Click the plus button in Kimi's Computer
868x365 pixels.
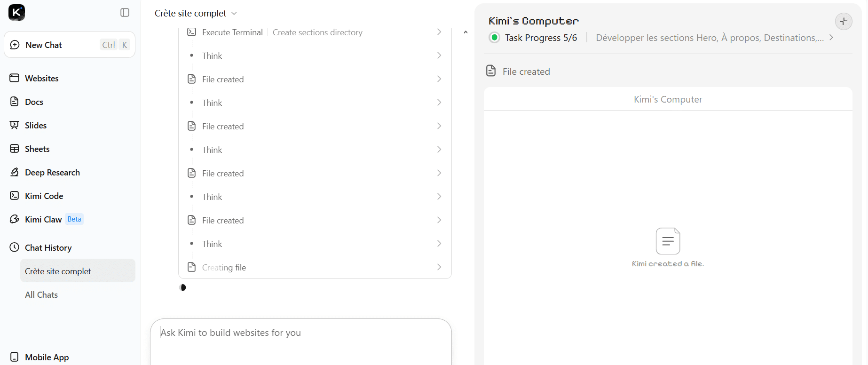pyautogui.click(x=844, y=21)
